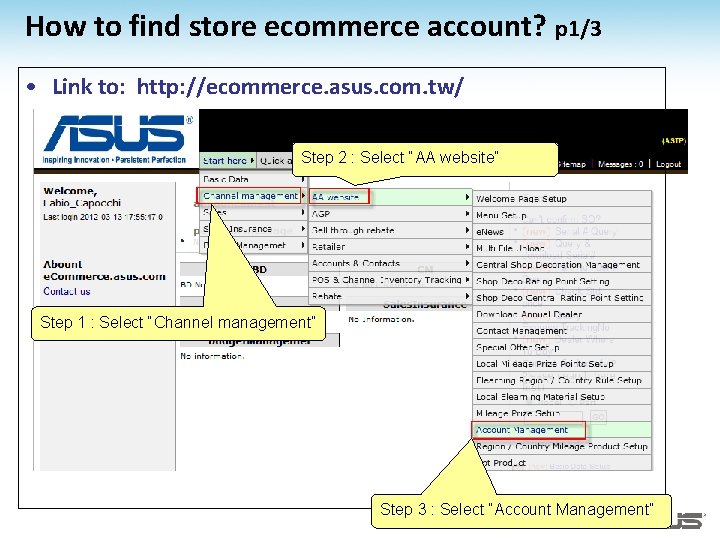
Task: Open Region / Country Mileage Product Setup
Action: 562,447
